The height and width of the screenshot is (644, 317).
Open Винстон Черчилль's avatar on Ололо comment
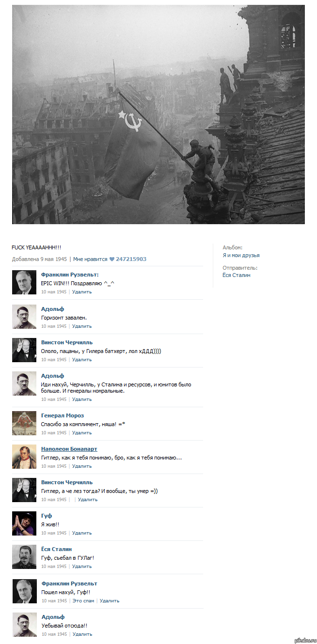[24, 350]
